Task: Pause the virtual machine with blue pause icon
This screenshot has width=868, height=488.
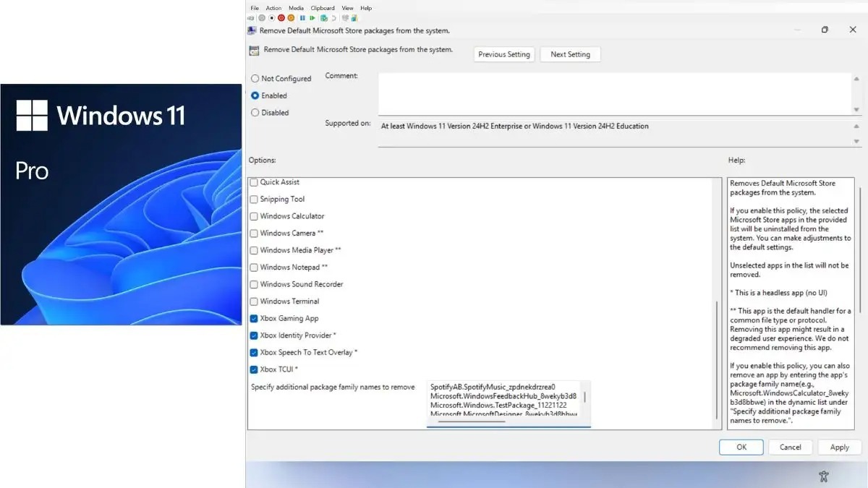Action: pos(302,18)
